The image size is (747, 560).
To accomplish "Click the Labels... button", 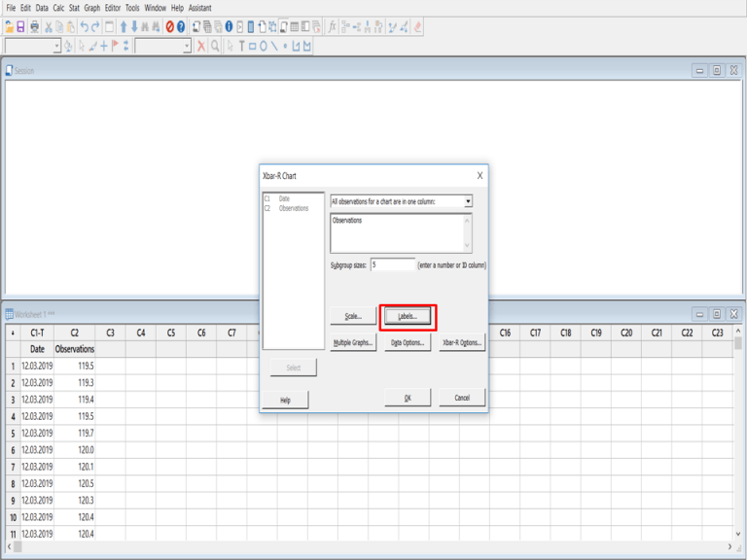I will coord(408,317).
